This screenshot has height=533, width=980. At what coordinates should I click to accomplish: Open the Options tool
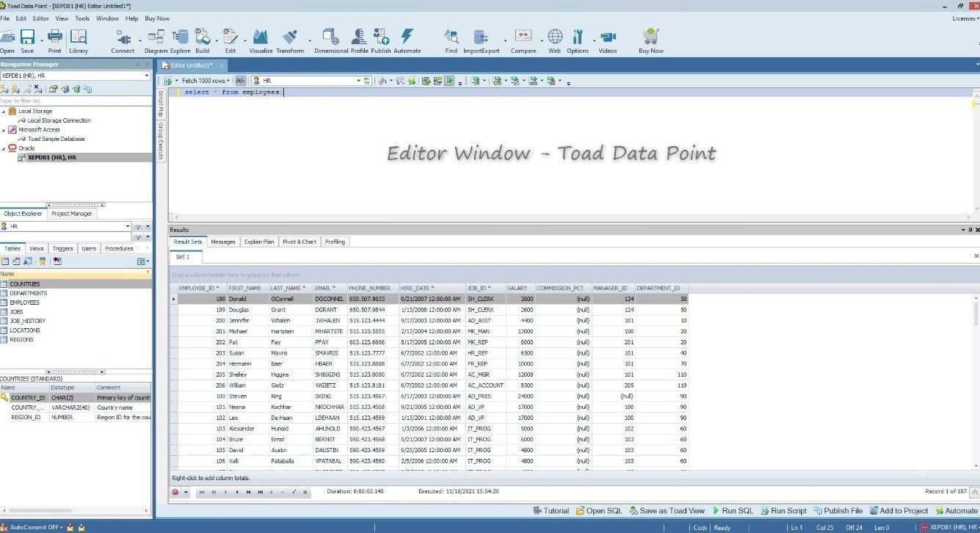coord(578,40)
